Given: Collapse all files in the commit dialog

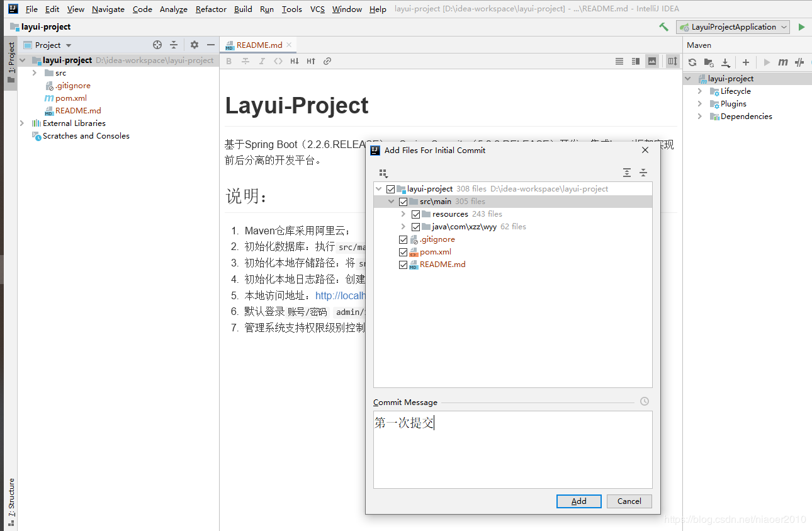Looking at the screenshot, I should [x=643, y=173].
